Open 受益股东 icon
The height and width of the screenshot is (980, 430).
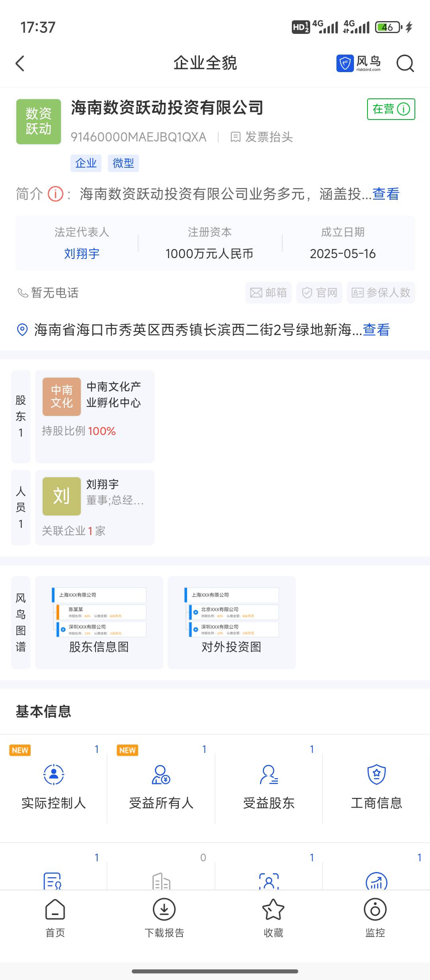(269, 774)
